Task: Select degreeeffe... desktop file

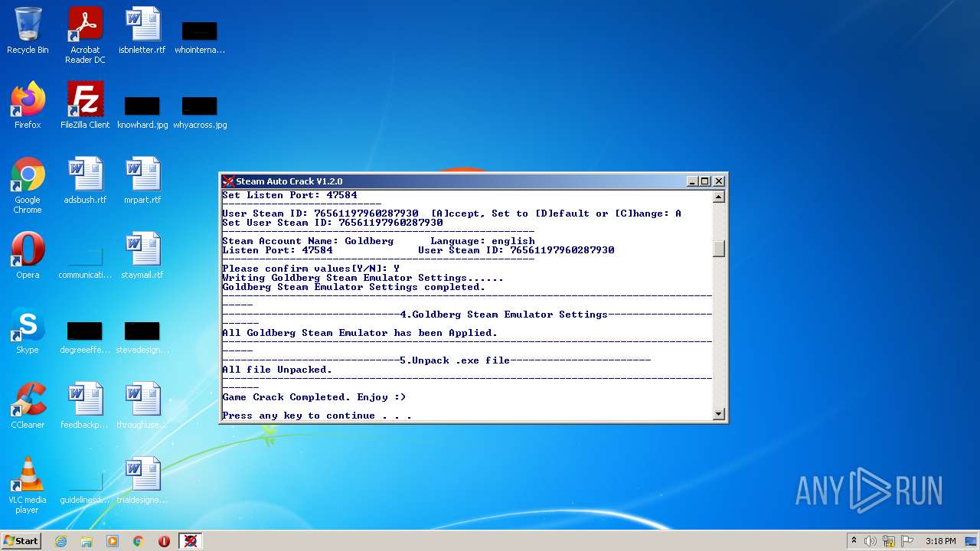Action: click(85, 337)
